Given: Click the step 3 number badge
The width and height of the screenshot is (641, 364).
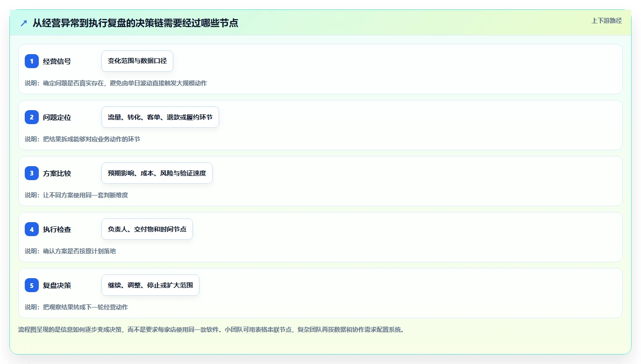Looking at the screenshot, I should [x=32, y=173].
